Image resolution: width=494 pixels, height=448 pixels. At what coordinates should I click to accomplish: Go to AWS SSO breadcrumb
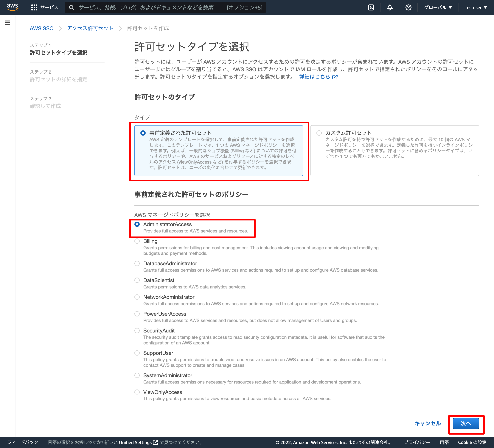tap(42, 28)
